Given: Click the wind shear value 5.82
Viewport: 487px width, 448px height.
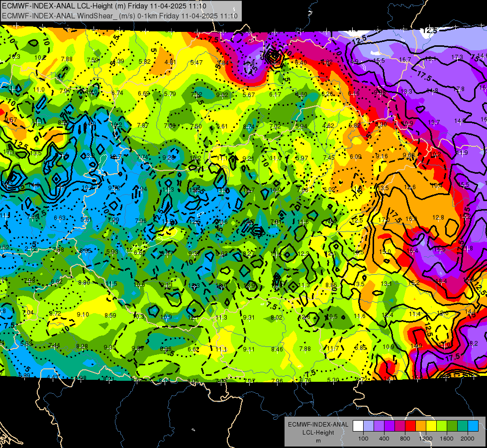Looking at the screenshot, I should pos(144,62).
